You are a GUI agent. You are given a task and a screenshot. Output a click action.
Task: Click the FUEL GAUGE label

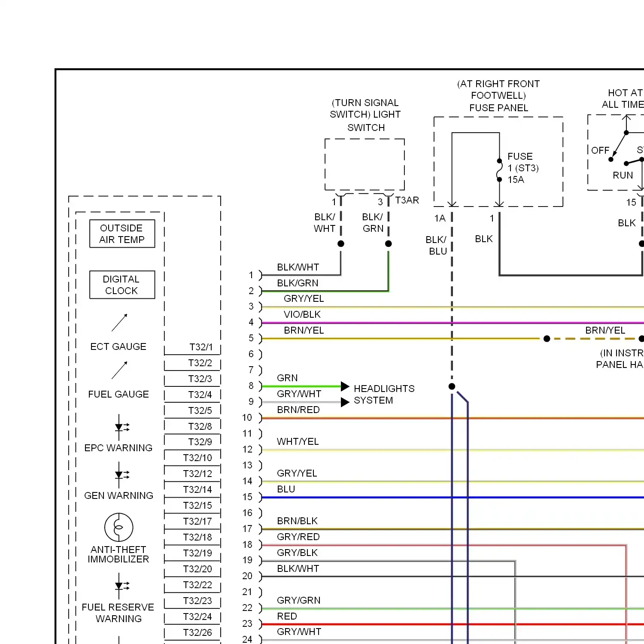[118, 394]
